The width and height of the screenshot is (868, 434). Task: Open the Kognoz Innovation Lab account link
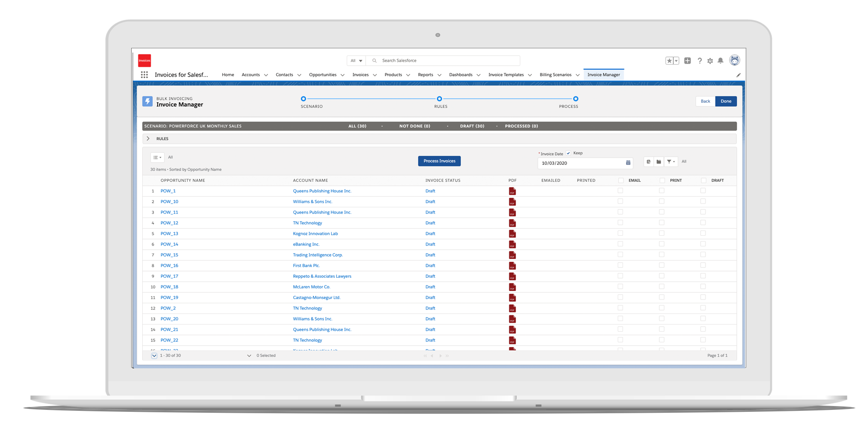coord(315,234)
